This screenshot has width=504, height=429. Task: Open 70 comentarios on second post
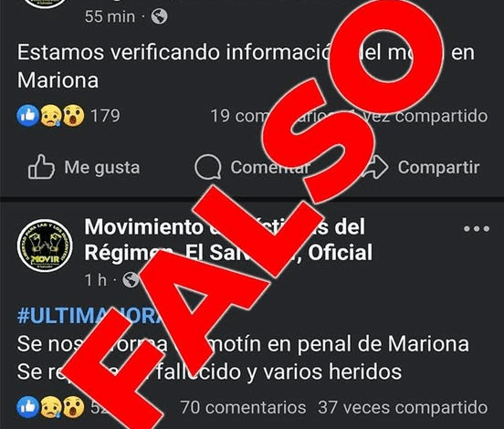(x=243, y=407)
